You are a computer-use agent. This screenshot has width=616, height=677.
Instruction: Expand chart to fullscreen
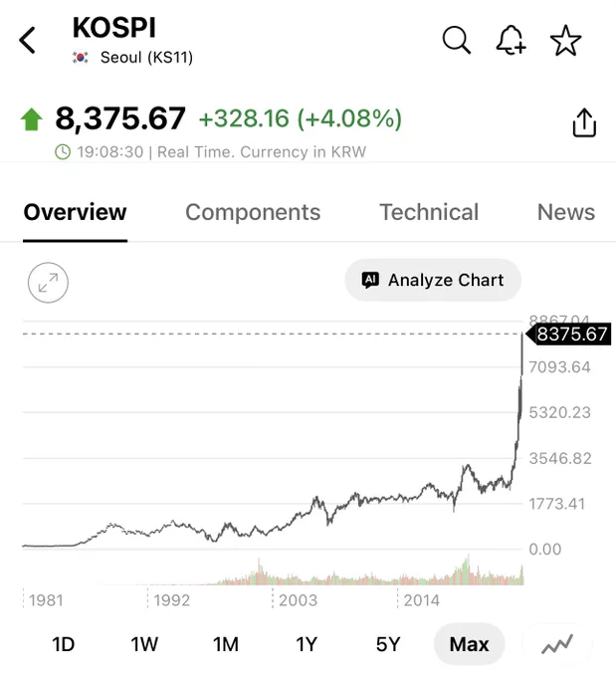[48, 283]
